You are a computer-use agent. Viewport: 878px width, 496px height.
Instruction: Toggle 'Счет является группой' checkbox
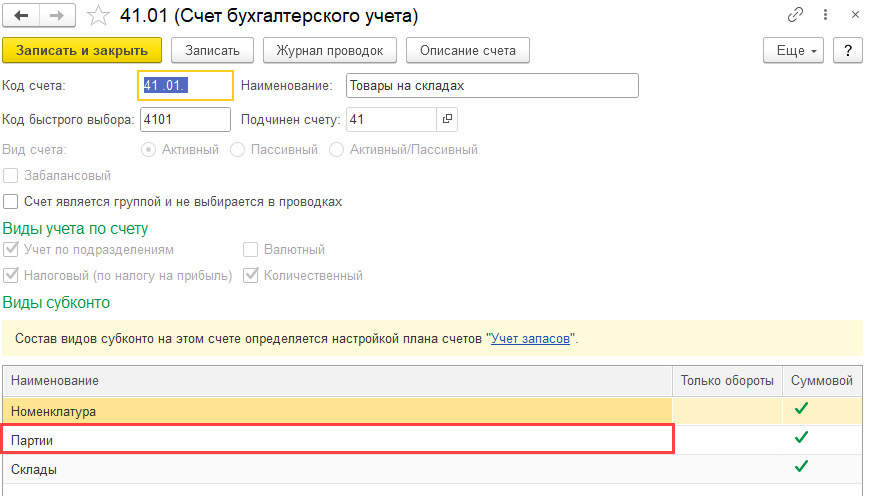coord(11,201)
